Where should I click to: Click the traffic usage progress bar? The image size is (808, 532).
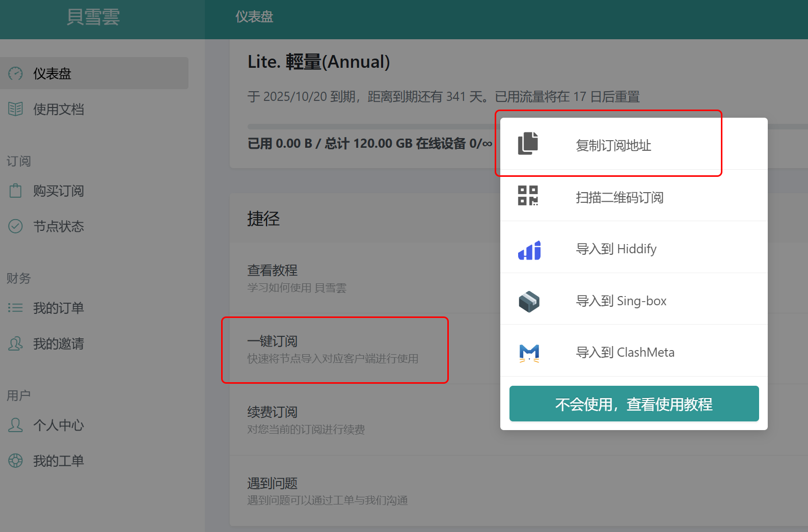[x=527, y=126]
